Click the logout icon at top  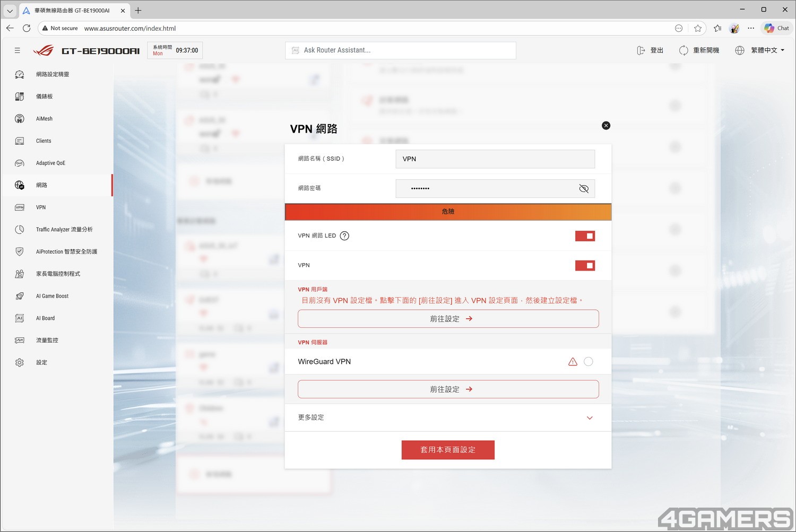tap(641, 50)
